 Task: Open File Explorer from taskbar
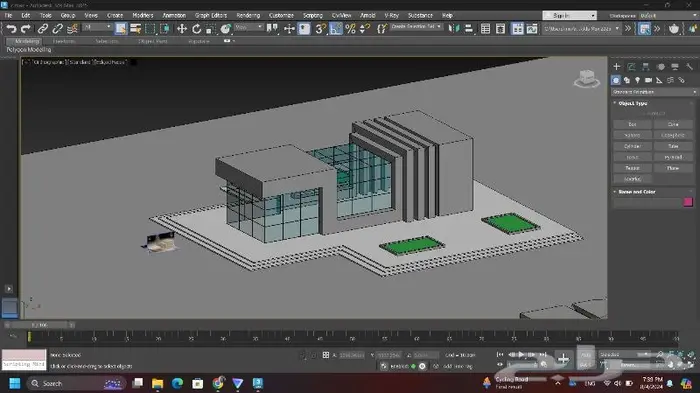tap(157, 383)
